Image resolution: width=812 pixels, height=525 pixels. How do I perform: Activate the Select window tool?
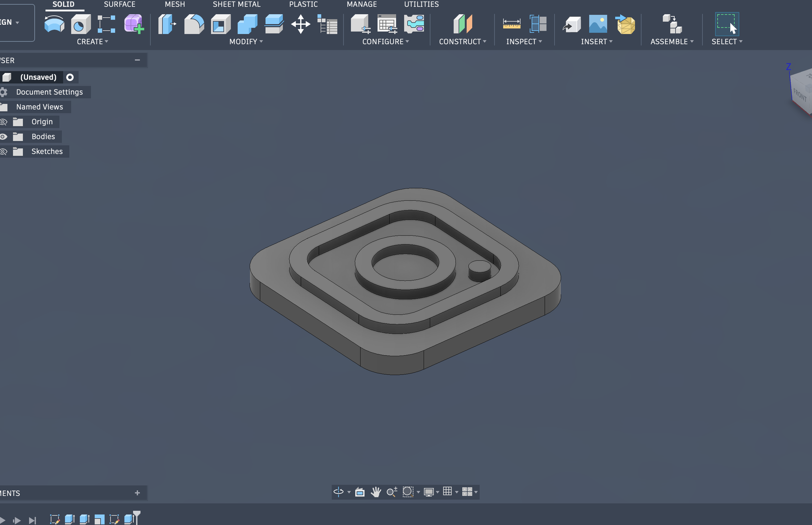pos(727,24)
